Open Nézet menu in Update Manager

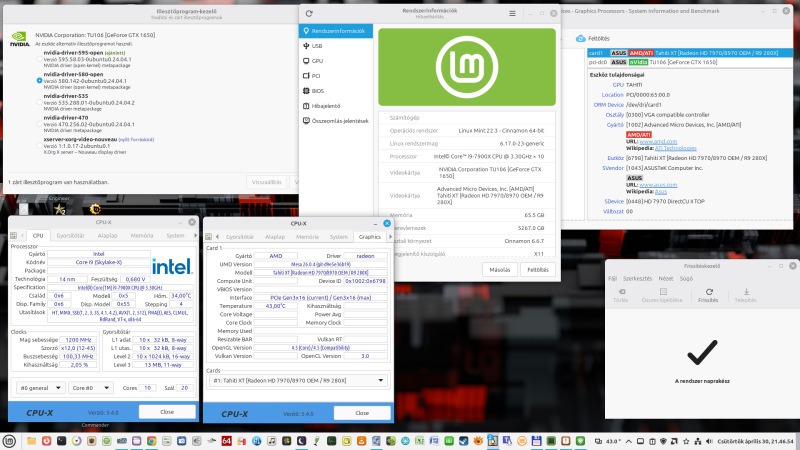[x=666, y=279]
